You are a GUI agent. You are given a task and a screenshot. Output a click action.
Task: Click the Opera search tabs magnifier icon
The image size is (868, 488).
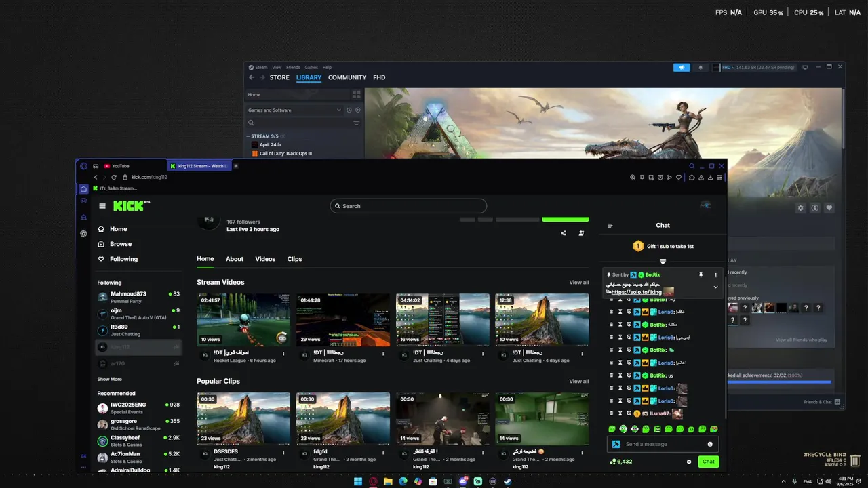692,166
